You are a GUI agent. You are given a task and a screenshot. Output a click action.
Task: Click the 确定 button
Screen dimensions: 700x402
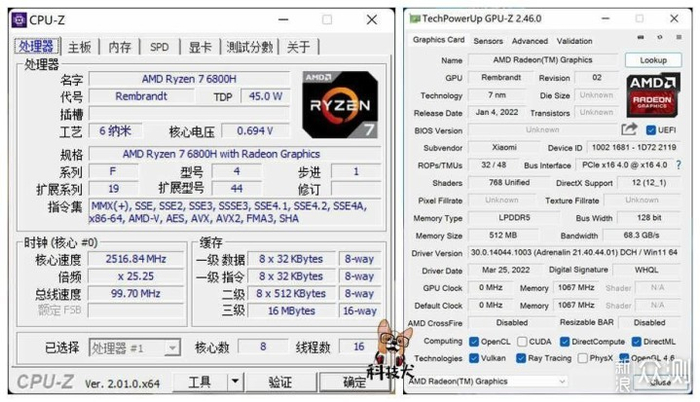point(354,382)
